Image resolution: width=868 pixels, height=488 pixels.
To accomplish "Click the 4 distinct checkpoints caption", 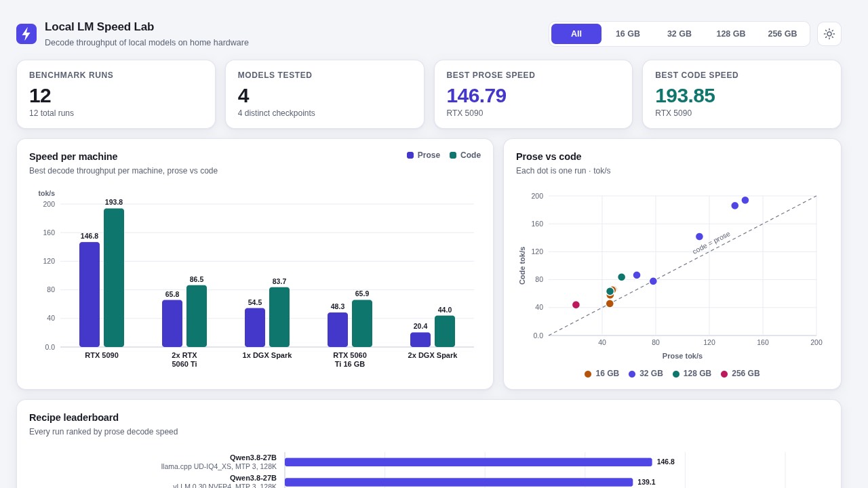I will pos(277,113).
